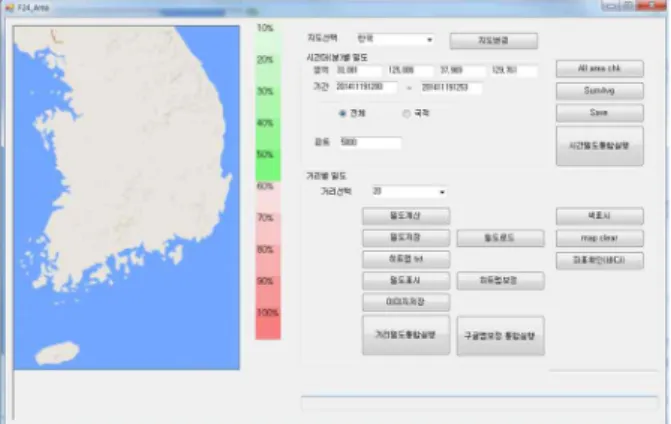The image size is (671, 424).
Task: Click the input field containing 5000
Action: coord(371,142)
